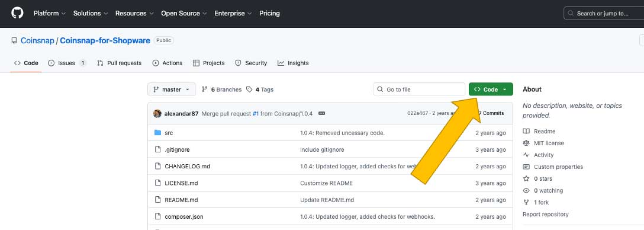
Task: View the 0 stars link
Action: [x=537, y=178]
